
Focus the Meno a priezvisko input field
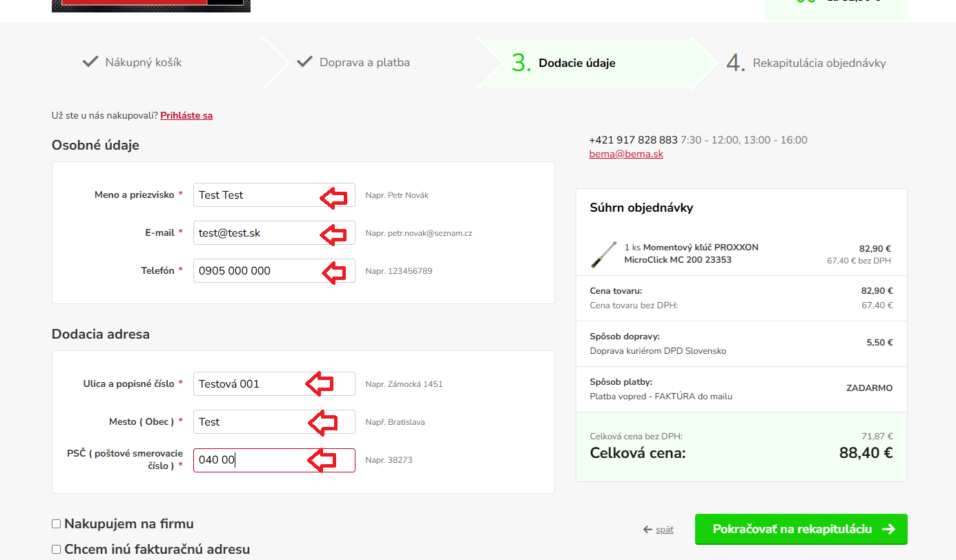(255, 195)
